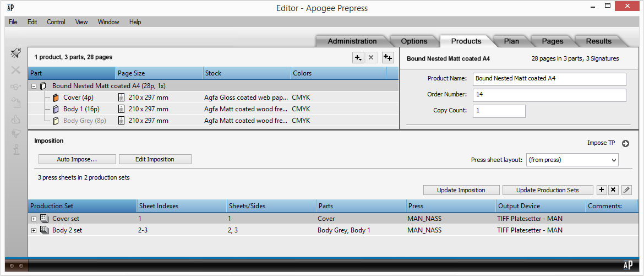Image resolution: width=644 pixels, height=276 pixels.
Task: Click the rocket submit job icon
Action: pyautogui.click(x=15, y=53)
